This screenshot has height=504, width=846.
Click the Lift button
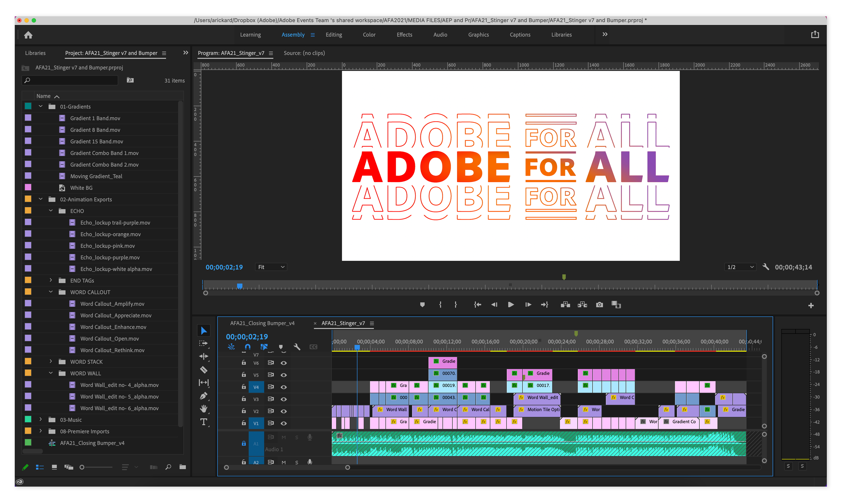566,305
